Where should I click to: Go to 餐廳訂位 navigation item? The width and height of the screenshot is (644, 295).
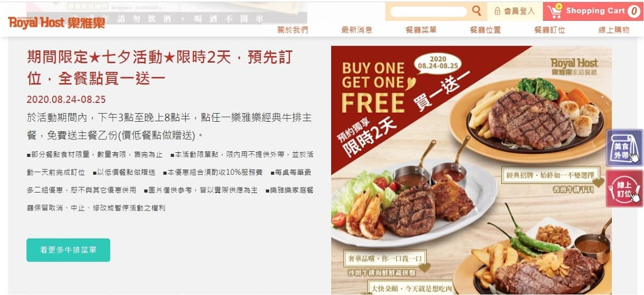pyautogui.click(x=550, y=30)
